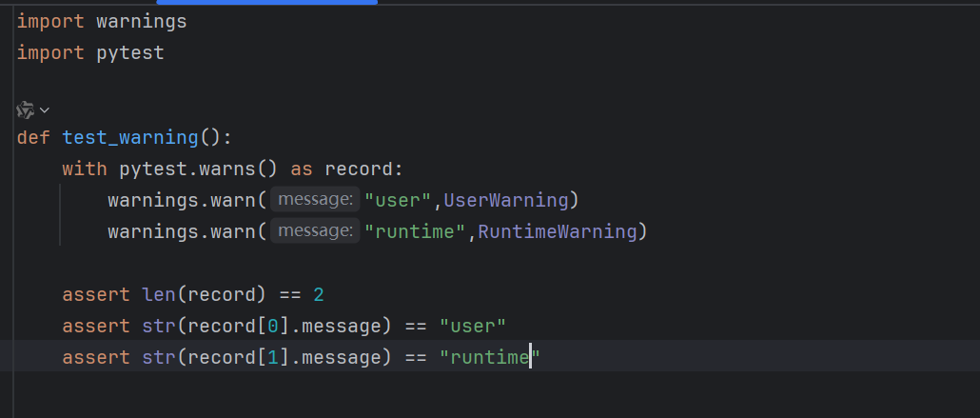Click the "user" string in warnings.warn call
This screenshot has width=980, height=418.
tap(398, 200)
